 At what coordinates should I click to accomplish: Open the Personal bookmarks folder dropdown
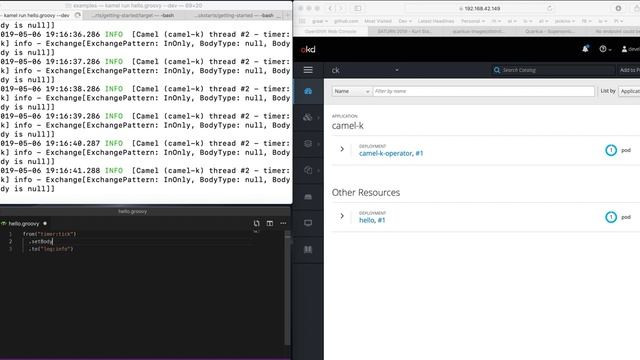point(473,21)
